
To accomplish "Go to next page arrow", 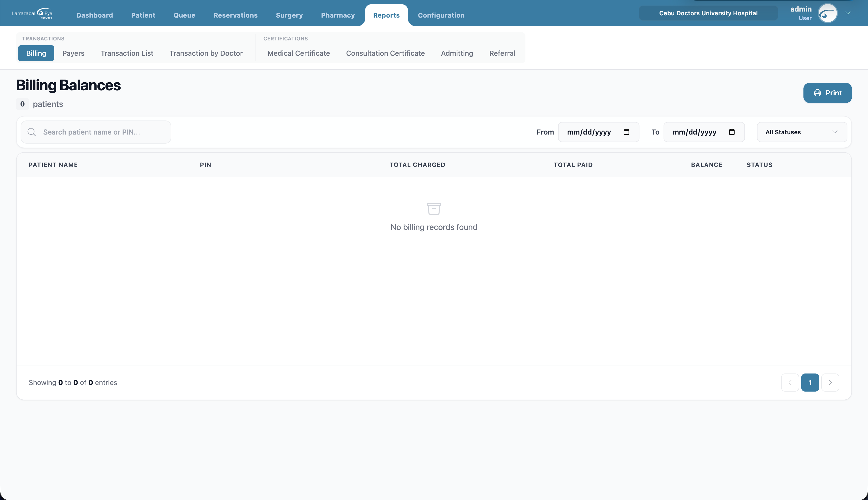I will [830, 383].
